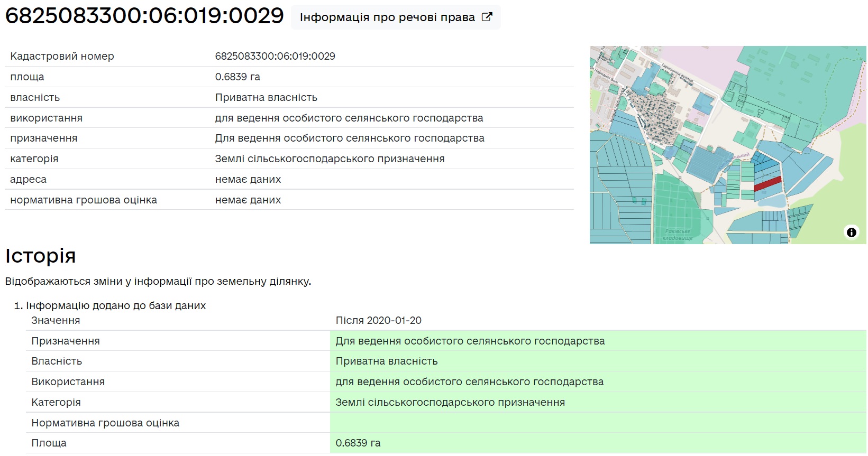Click "Приватна власність" in the top details table
This screenshot has width=868, height=456.
tap(266, 97)
